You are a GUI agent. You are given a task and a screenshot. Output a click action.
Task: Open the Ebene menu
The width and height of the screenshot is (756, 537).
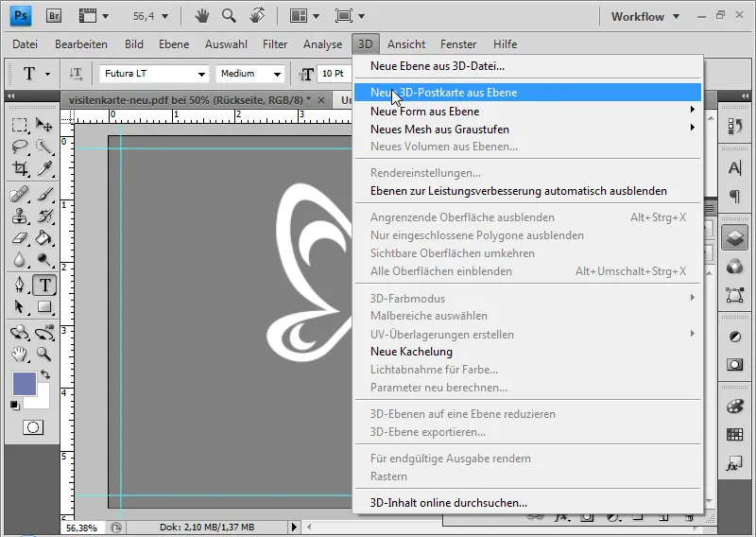click(174, 43)
